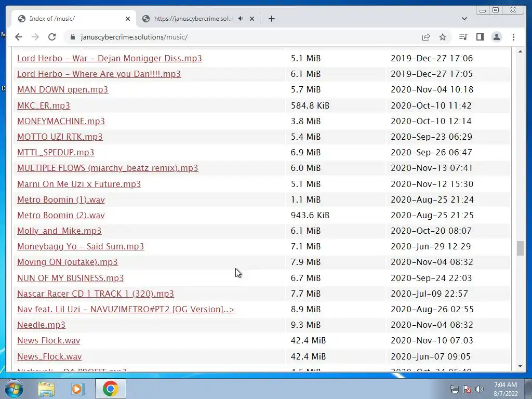Open the Windows Start menu
This screenshot has height=399, width=532.
coord(14,389)
